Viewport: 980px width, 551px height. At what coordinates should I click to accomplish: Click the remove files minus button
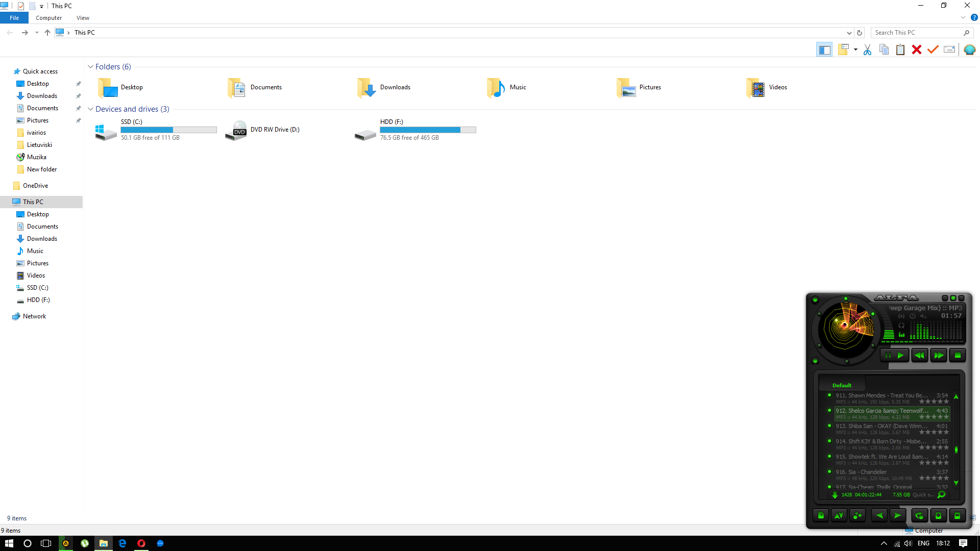[957, 516]
